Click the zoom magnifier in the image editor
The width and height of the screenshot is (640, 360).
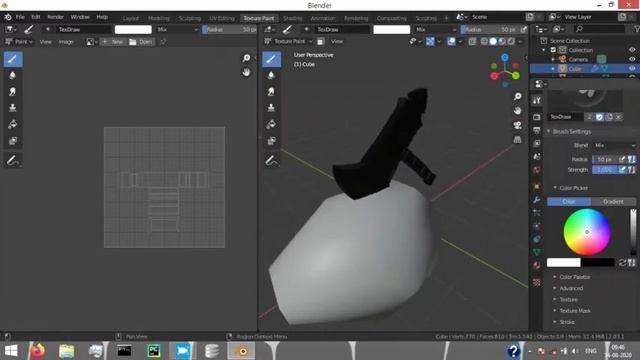click(x=246, y=58)
